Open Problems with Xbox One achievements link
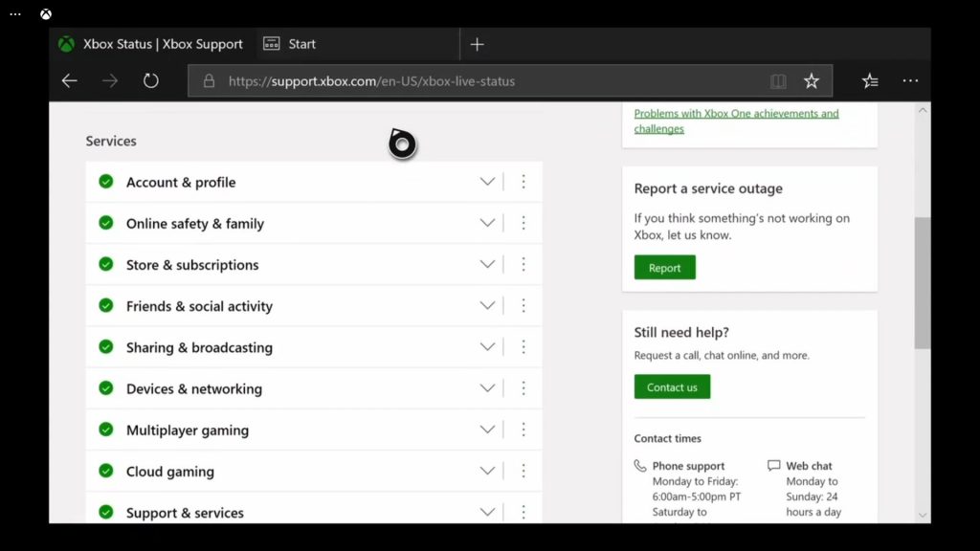The width and height of the screenshot is (980, 551). [x=736, y=121]
